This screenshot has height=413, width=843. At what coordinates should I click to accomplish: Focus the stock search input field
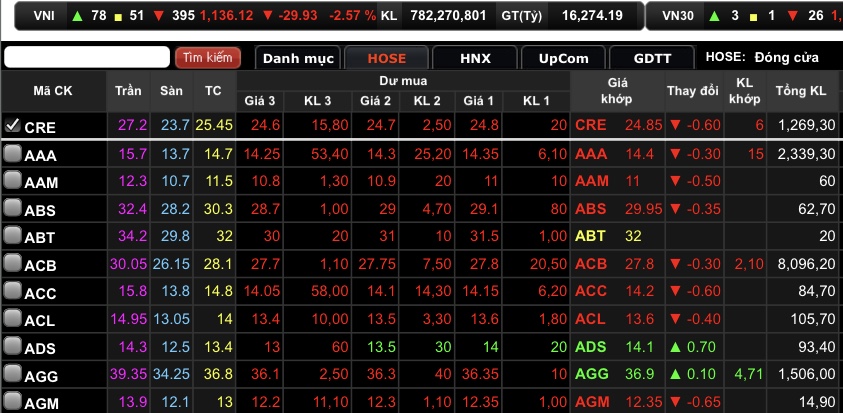point(87,58)
